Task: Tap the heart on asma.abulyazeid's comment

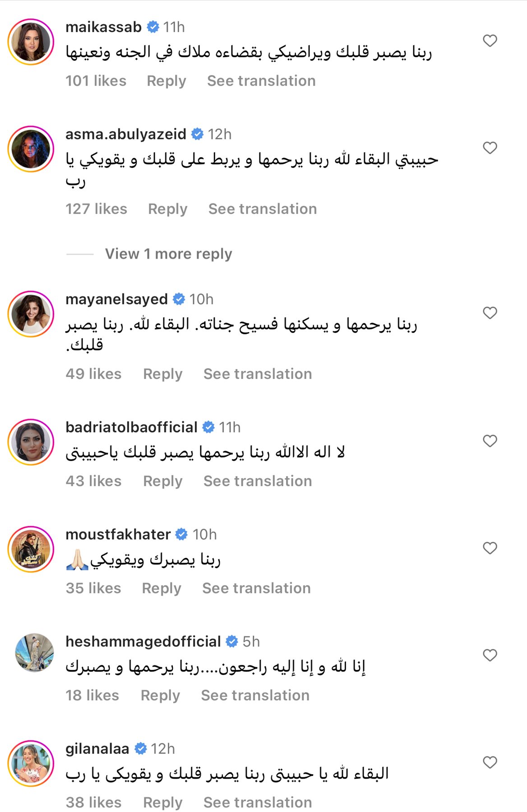Action: [490, 148]
